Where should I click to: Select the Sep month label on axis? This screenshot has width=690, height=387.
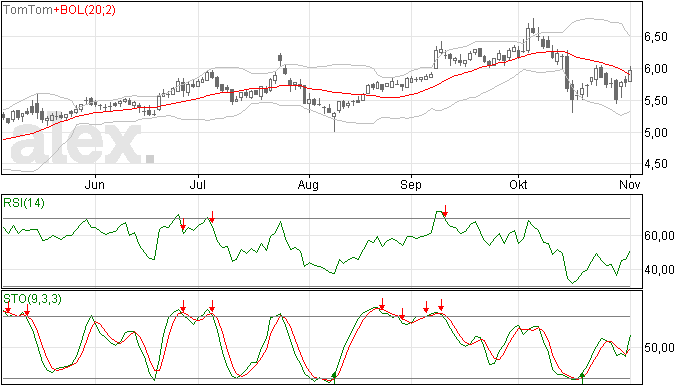411,184
